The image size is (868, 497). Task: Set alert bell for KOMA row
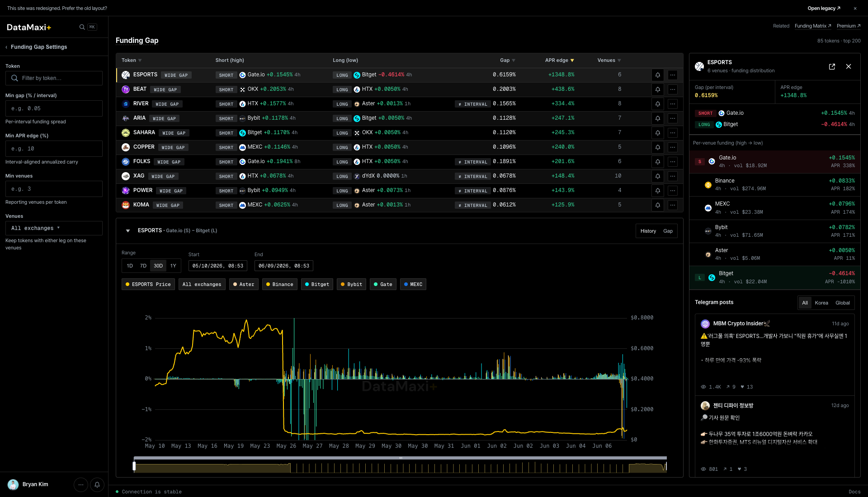658,205
